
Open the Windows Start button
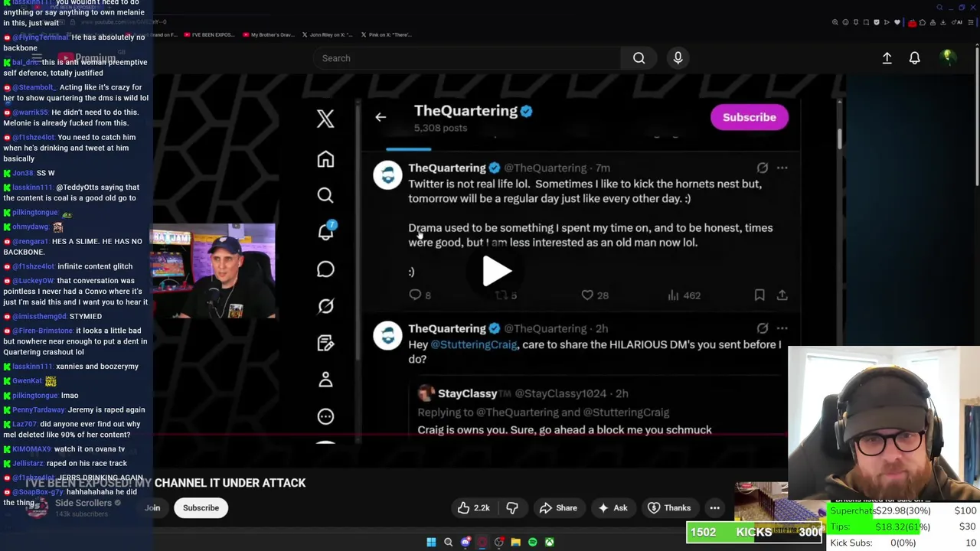(x=431, y=542)
